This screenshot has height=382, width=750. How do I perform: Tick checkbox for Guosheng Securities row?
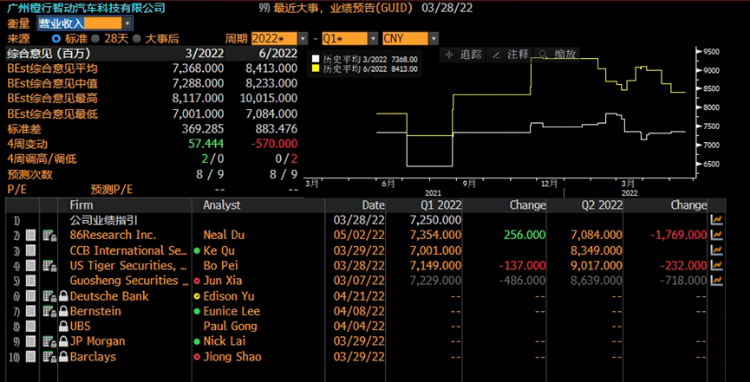(31, 281)
